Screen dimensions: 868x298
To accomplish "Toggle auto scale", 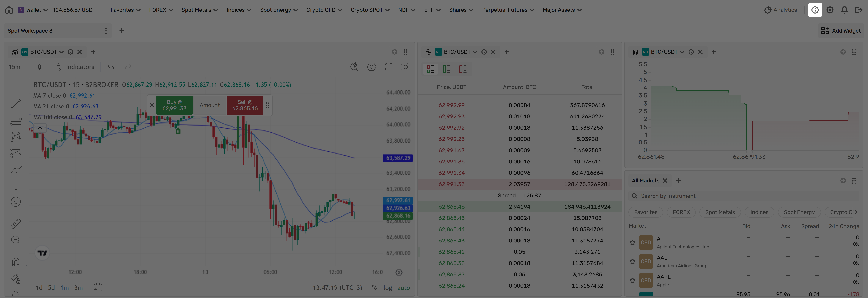I will (x=403, y=288).
